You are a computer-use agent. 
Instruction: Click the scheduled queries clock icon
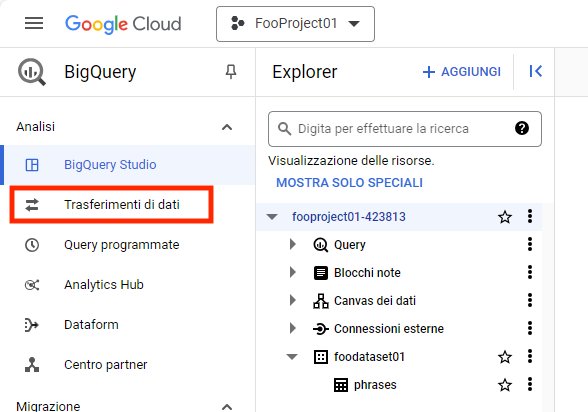[32, 245]
